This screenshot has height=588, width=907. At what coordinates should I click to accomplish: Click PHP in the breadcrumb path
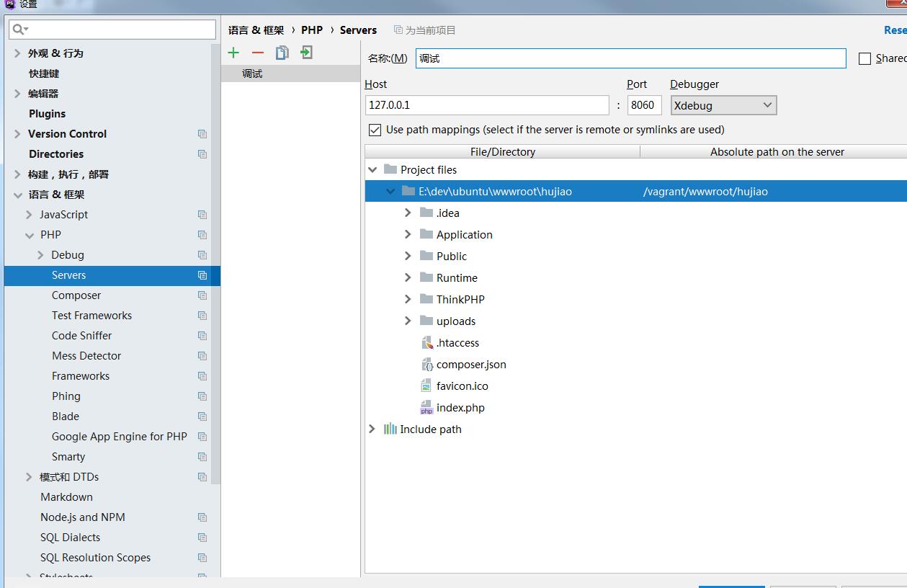click(312, 30)
